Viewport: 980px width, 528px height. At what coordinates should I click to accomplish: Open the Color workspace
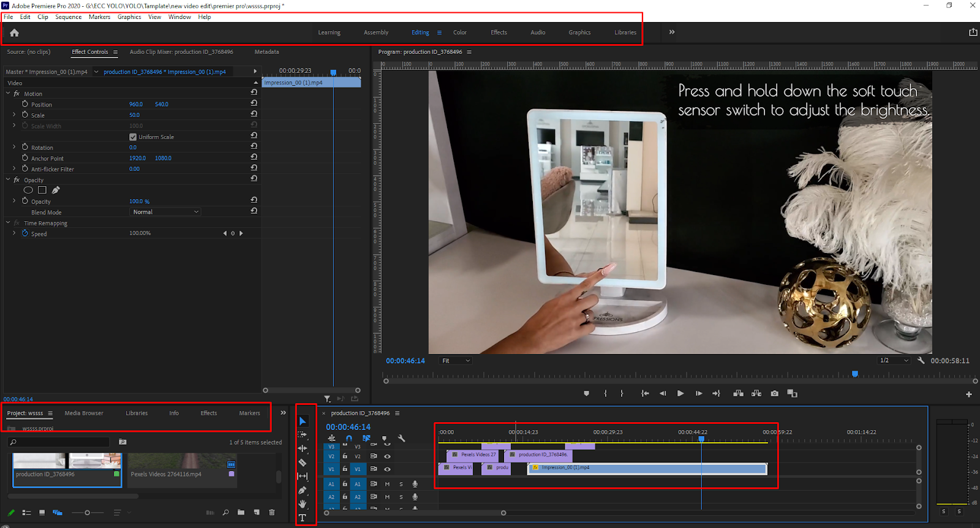point(459,32)
